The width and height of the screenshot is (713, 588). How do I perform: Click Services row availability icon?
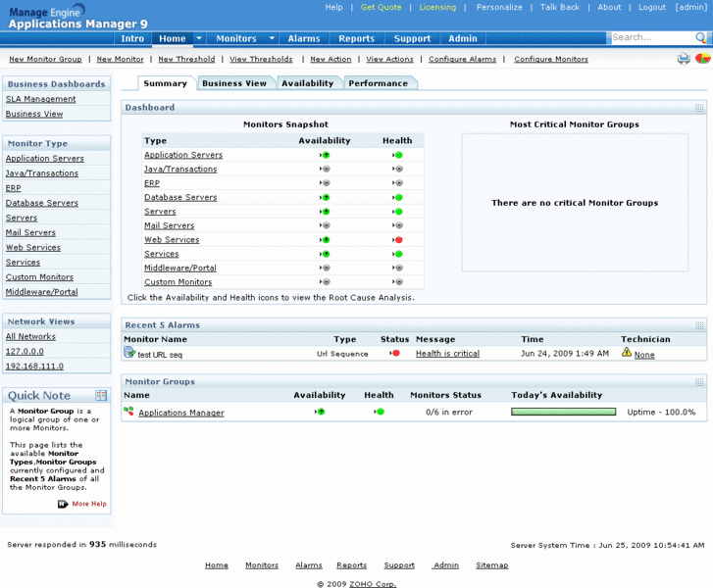pos(325,254)
